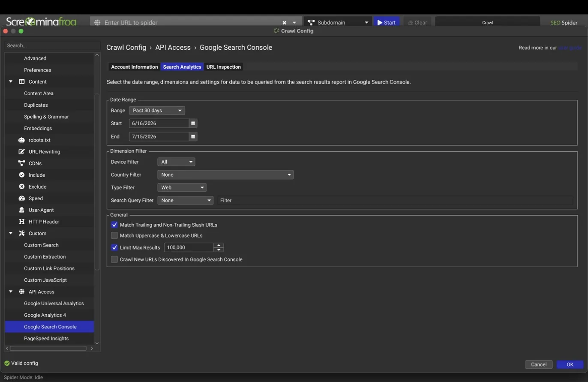Click the green Valid config status icon
The image size is (588, 382).
click(7, 363)
